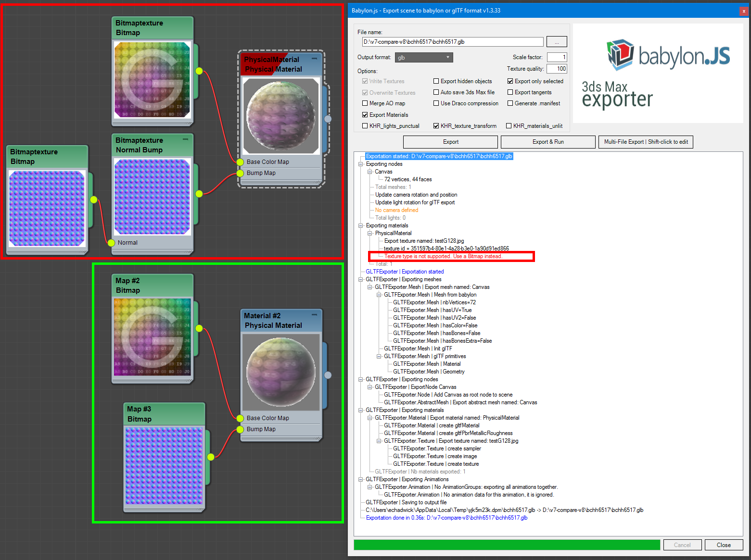This screenshot has height=560, width=751.
Task: Collapse the Canvas node in the export log
Action: coord(369,172)
